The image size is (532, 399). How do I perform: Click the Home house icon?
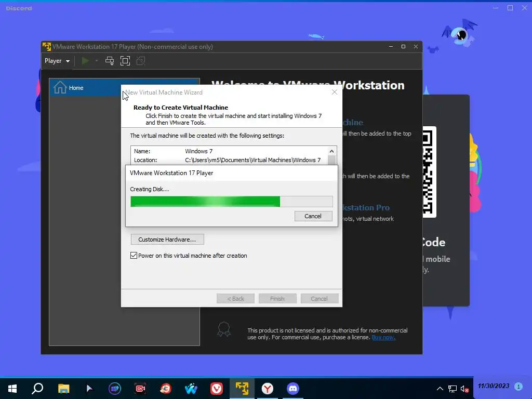(x=60, y=87)
